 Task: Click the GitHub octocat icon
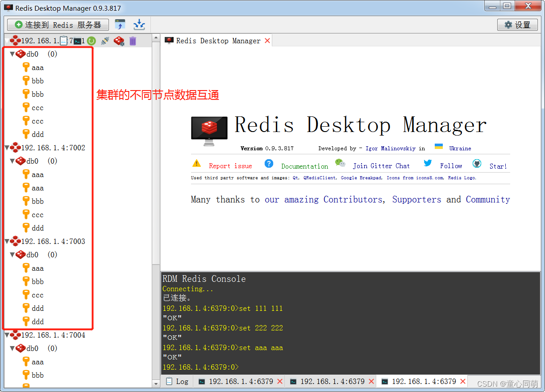[x=477, y=163]
